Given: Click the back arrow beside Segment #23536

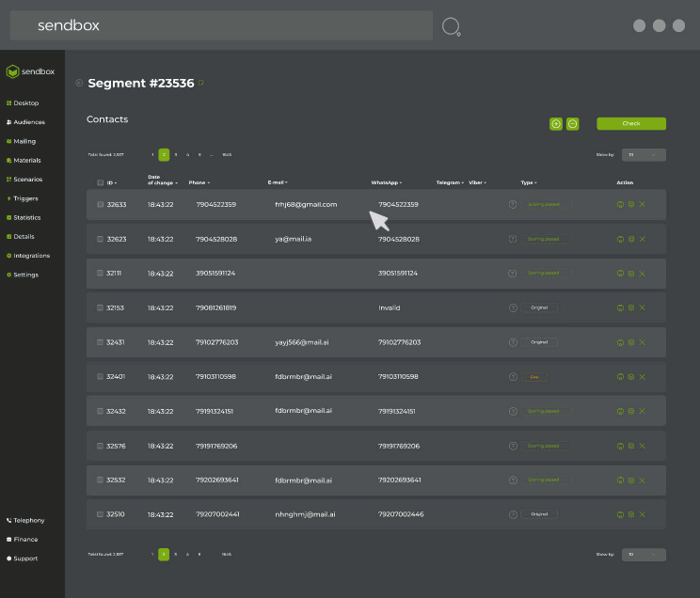Looking at the screenshot, I should 79,84.
